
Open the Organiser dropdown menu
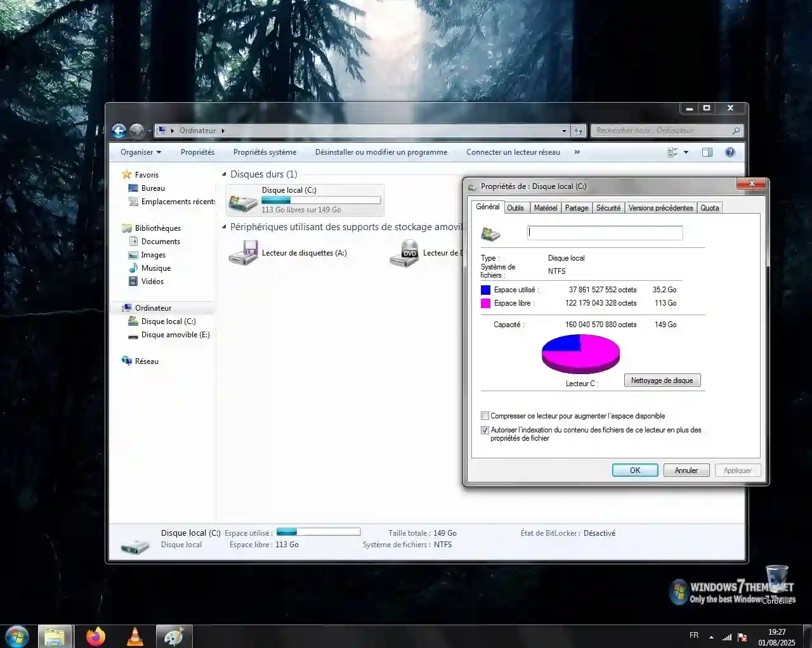pyautogui.click(x=140, y=152)
